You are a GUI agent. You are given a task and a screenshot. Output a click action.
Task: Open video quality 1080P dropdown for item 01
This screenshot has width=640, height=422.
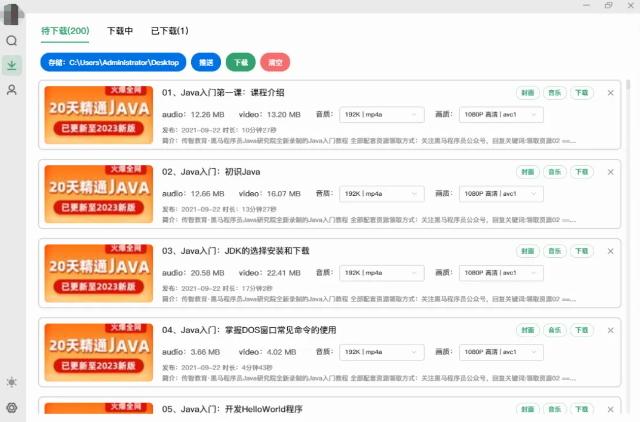(x=501, y=115)
